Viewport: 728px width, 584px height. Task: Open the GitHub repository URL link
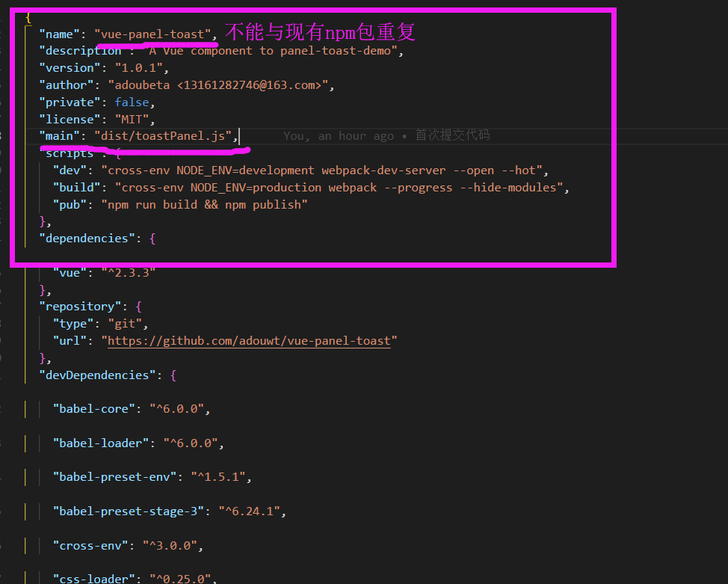(249, 341)
